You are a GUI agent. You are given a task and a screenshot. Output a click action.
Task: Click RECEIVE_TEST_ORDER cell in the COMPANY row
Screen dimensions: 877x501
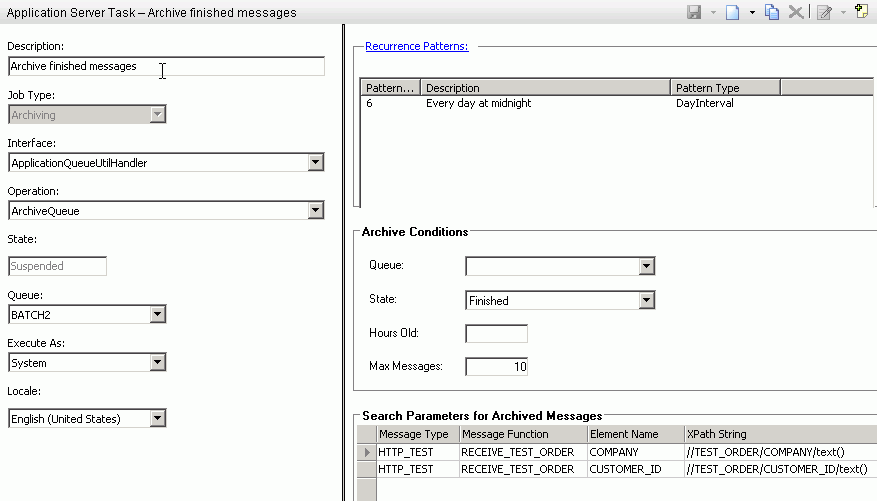click(524, 452)
